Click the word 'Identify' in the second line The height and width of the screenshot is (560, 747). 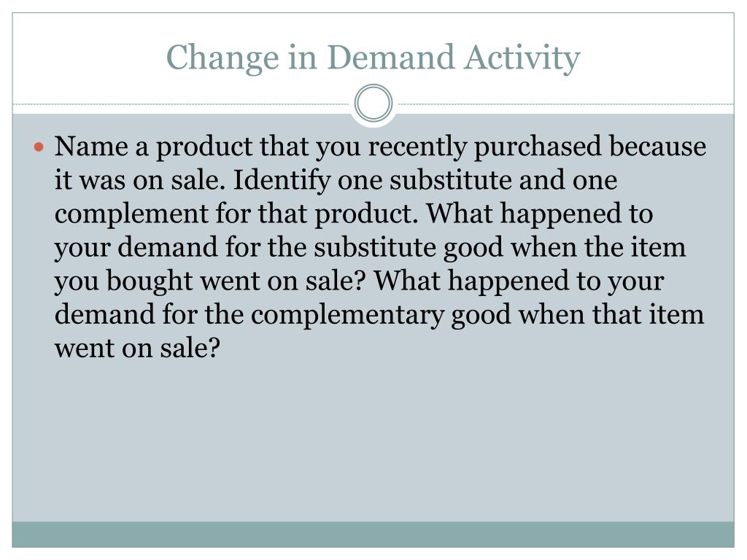[282, 182]
